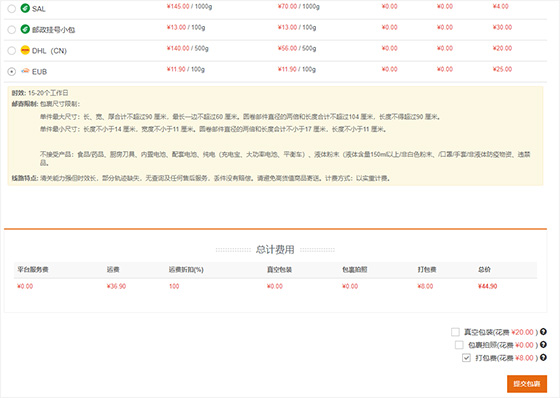This screenshot has width=560, height=398.
Task: Click the 平台服务费 column header
Action: click(32, 270)
